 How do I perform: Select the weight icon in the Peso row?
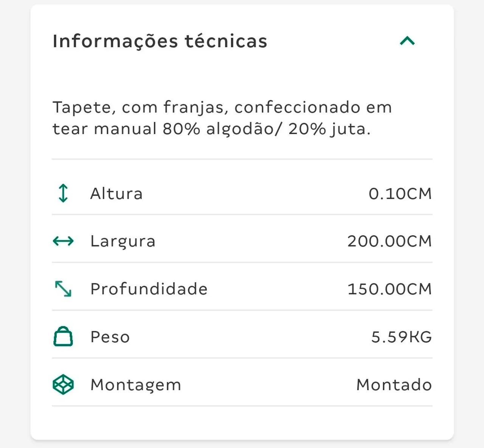(x=62, y=336)
